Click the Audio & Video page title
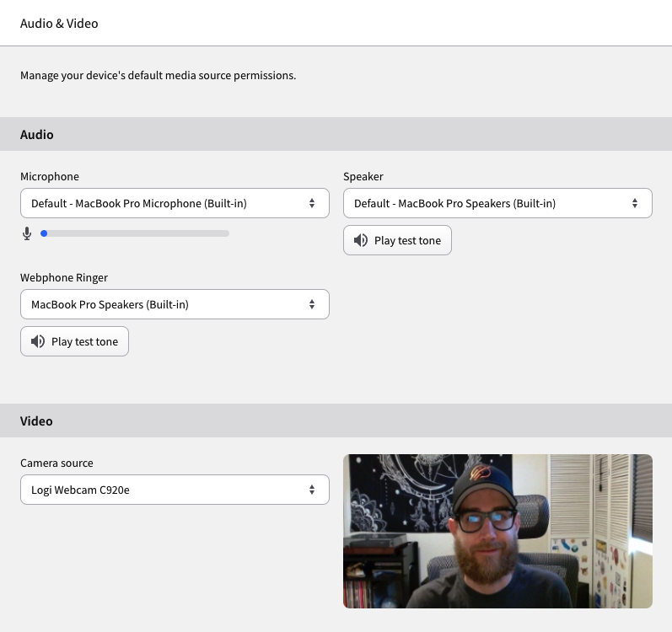Screen dimensions: 672x632 tap(59, 23)
